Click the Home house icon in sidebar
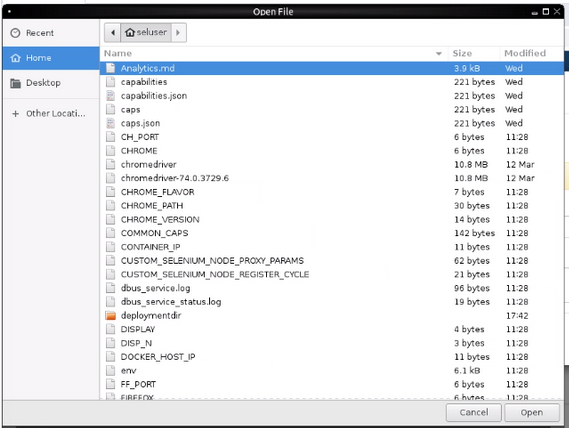This screenshot has width=569, height=428. coord(16,58)
